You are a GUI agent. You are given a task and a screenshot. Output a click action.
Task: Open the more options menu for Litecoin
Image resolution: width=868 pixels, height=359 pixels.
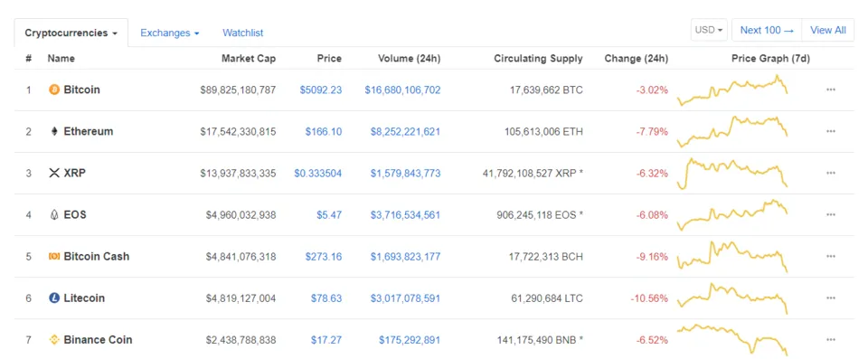pyautogui.click(x=830, y=298)
